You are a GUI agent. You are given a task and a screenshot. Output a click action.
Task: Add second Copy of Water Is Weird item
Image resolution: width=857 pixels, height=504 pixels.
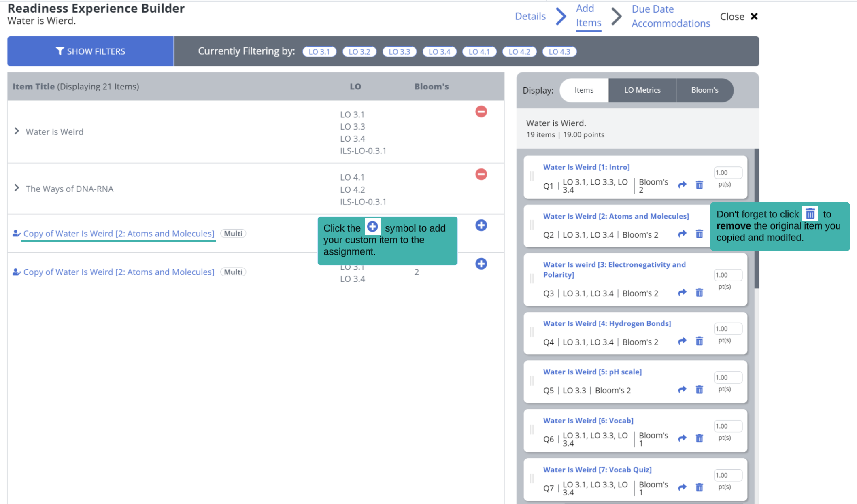point(481,264)
